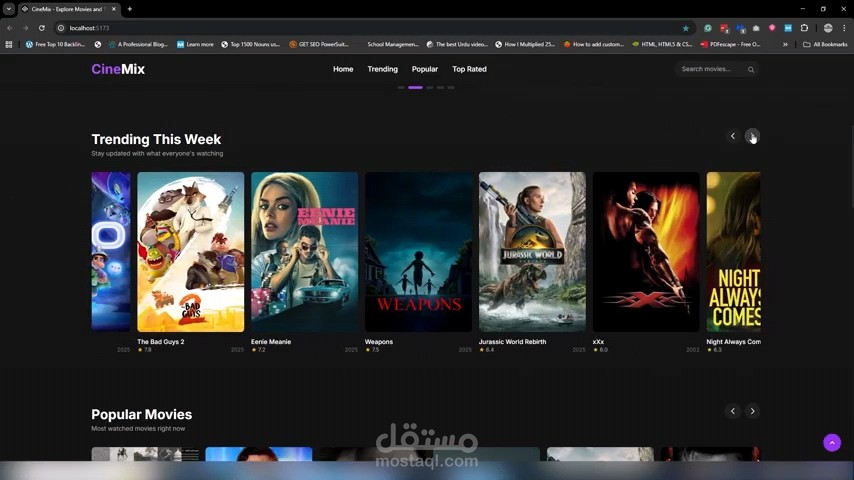Open the 'Learn more' bookmark
The height and width of the screenshot is (480, 854).
pos(195,45)
